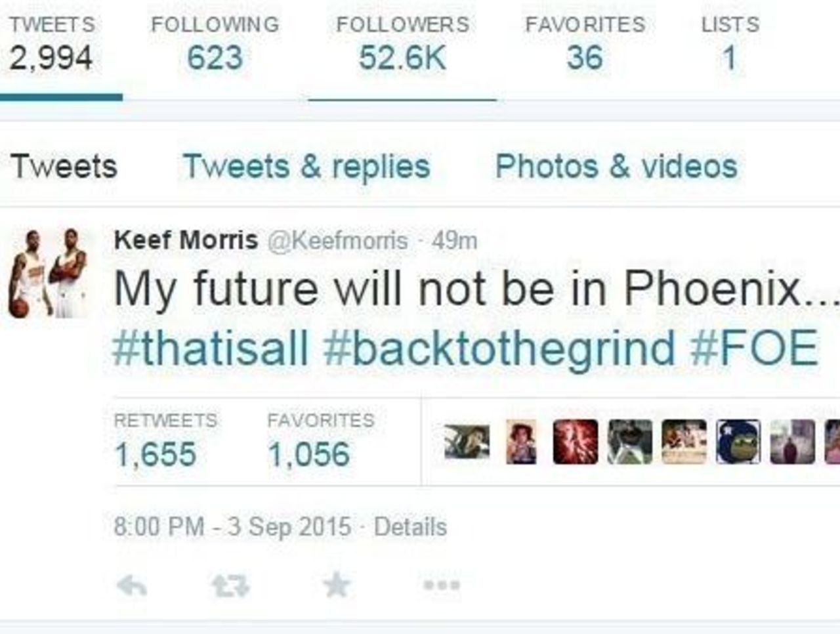
Task: Switch to Tweets & replies tab
Action: 306,166
